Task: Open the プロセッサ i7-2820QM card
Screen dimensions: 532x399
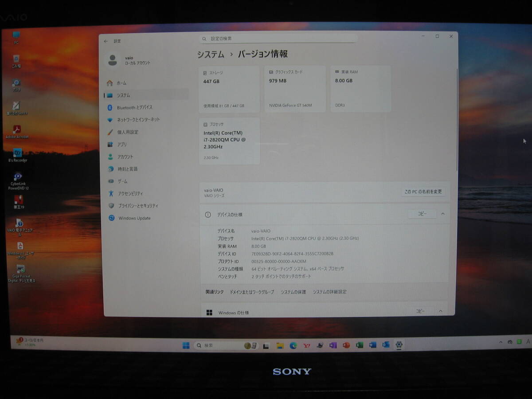Action: pos(229,141)
